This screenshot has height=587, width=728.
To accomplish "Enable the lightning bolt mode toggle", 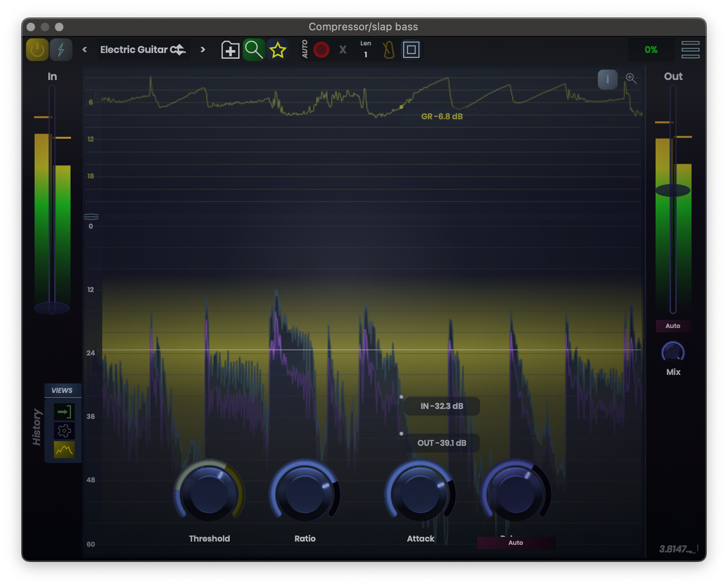I will pyautogui.click(x=61, y=49).
